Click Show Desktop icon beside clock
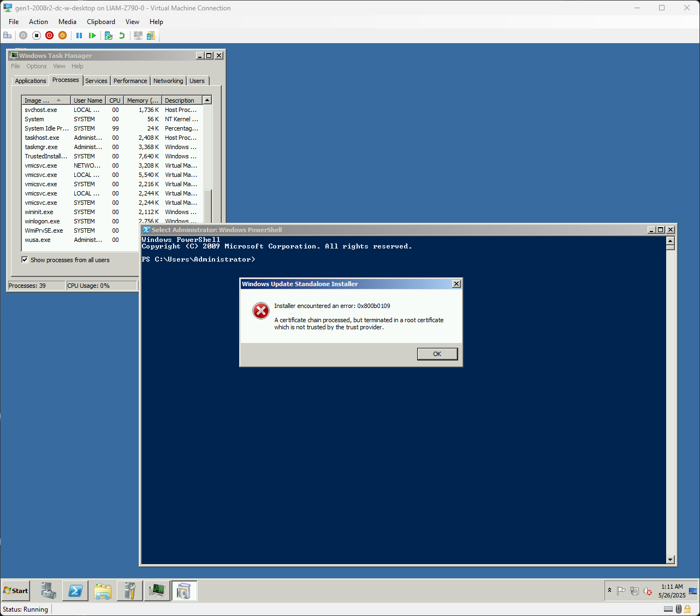Image resolution: width=700 pixels, height=616 pixels. point(693,591)
